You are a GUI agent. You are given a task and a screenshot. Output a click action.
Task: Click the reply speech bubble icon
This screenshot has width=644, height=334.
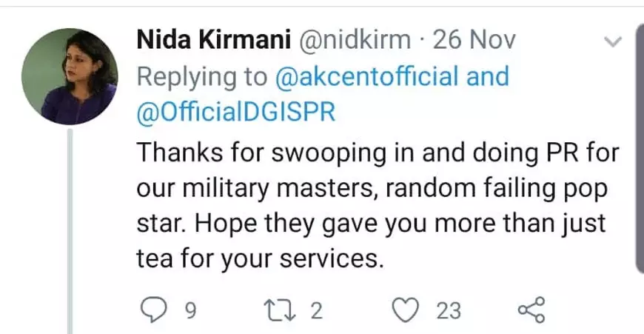pyautogui.click(x=153, y=310)
